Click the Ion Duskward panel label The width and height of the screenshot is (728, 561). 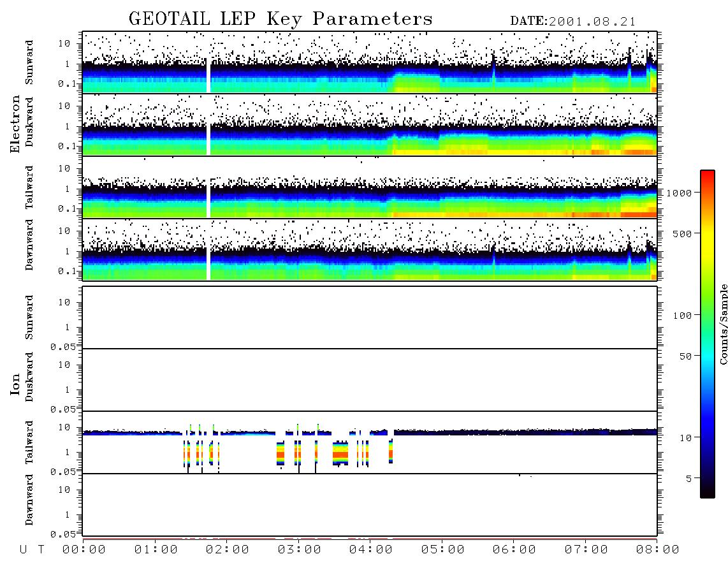[x=29, y=377]
